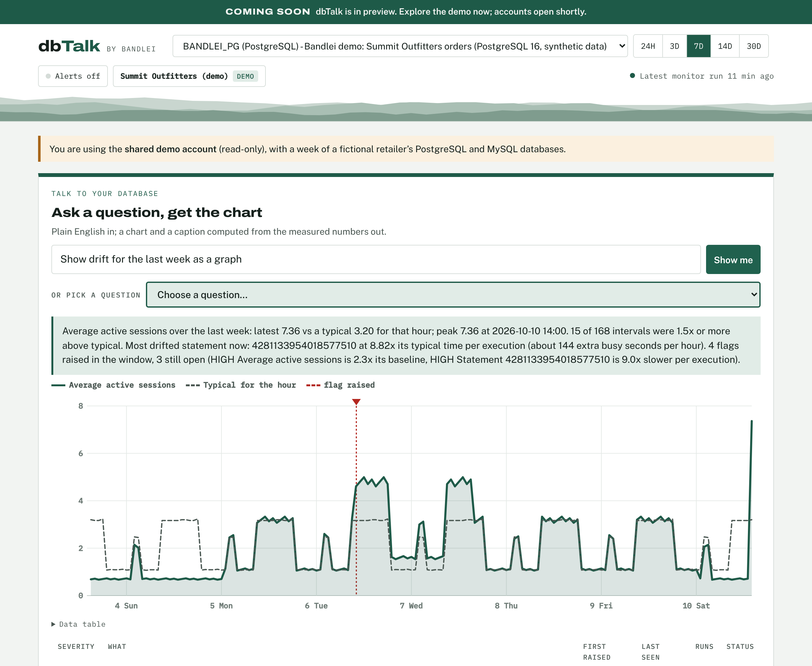
Task: Click the STATUS column header
Action: pos(740,646)
